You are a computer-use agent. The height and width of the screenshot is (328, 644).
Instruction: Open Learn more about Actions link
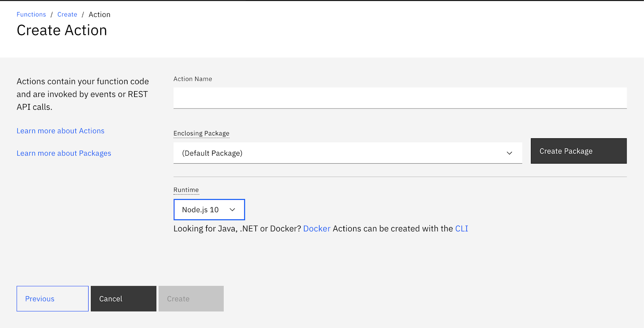point(60,131)
